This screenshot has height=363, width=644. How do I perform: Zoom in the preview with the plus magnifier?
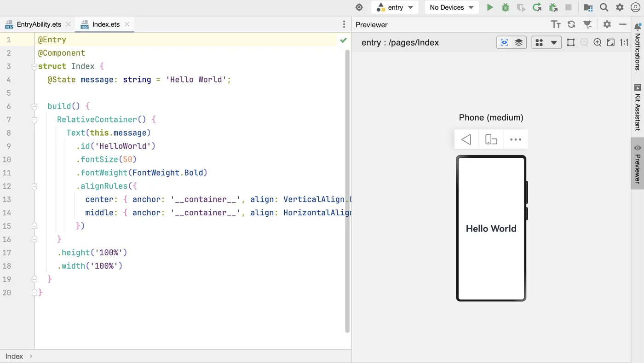[x=598, y=42]
